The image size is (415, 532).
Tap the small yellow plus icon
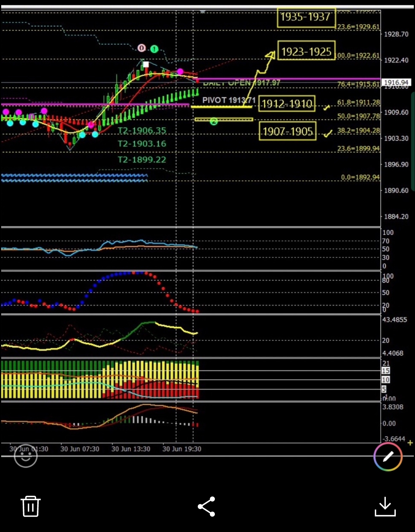click(x=410, y=443)
